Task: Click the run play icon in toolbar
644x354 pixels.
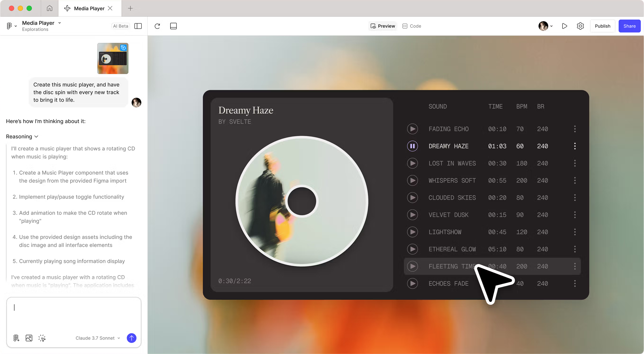Action: tap(564, 26)
